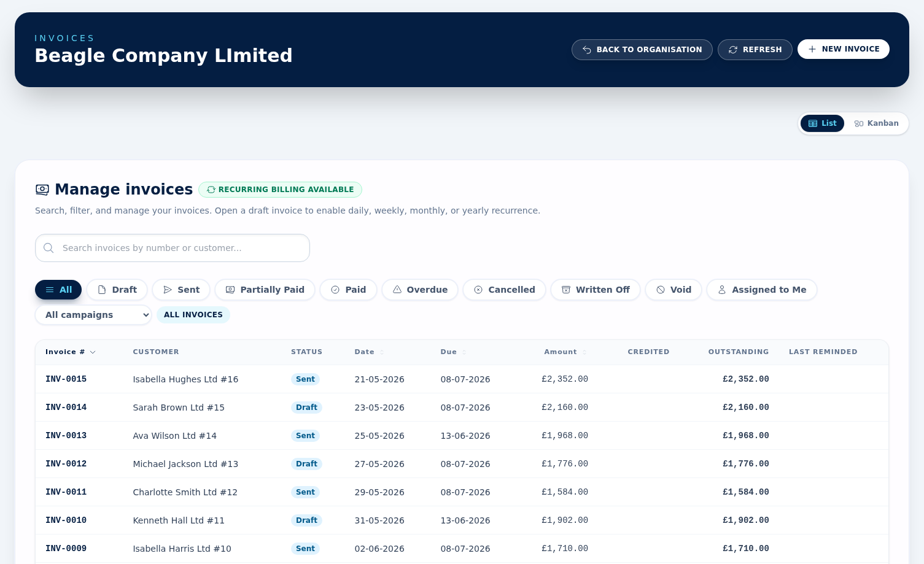Screen dimensions: 924x564
Task: Click the table icon in List view button
Action: pos(813,123)
